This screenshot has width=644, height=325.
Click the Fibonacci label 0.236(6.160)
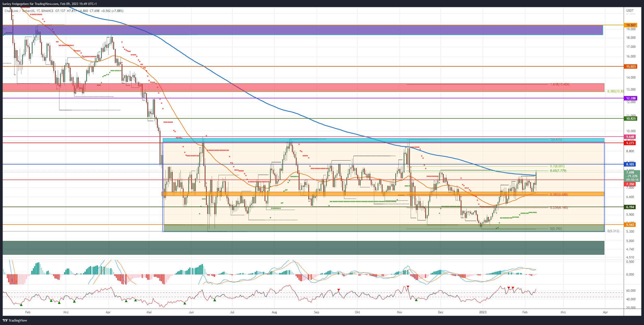pos(559,208)
